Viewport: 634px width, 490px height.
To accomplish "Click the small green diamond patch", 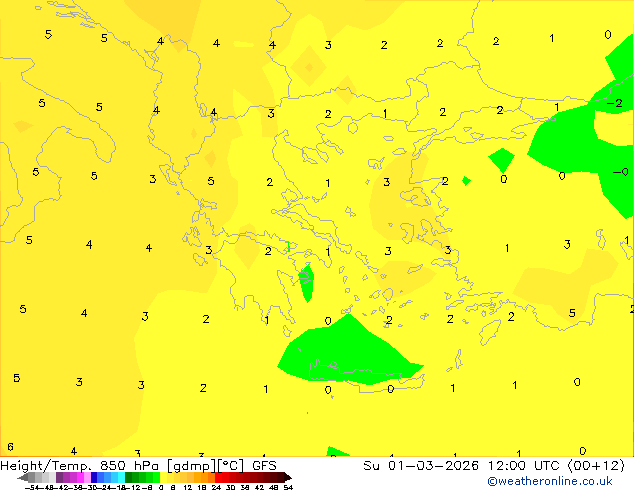I will click(466, 181).
